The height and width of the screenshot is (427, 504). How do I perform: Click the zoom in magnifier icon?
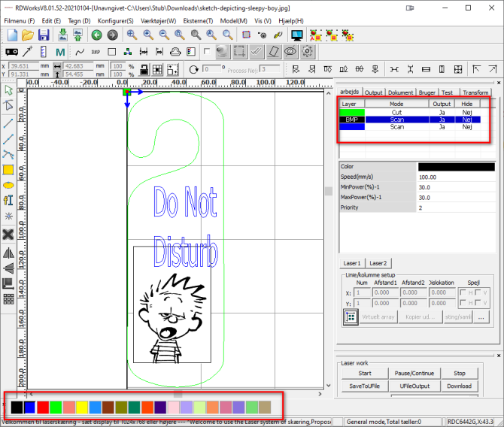[148, 35]
